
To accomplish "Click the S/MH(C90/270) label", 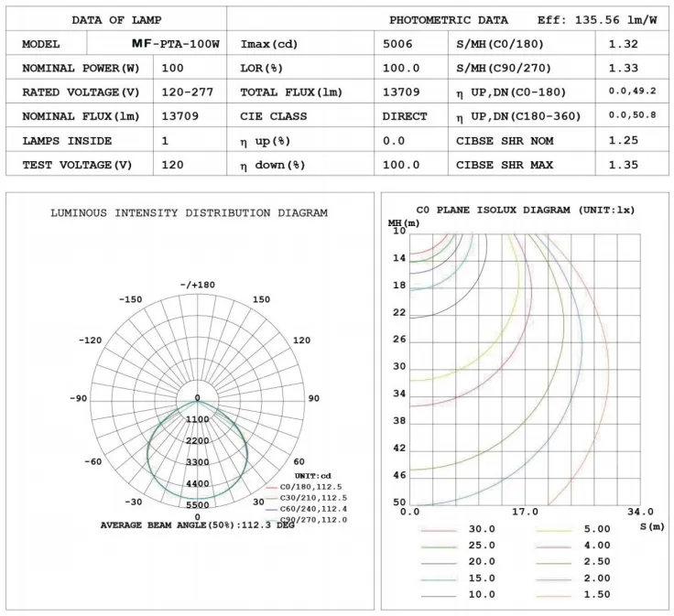I will pyautogui.click(x=504, y=69).
